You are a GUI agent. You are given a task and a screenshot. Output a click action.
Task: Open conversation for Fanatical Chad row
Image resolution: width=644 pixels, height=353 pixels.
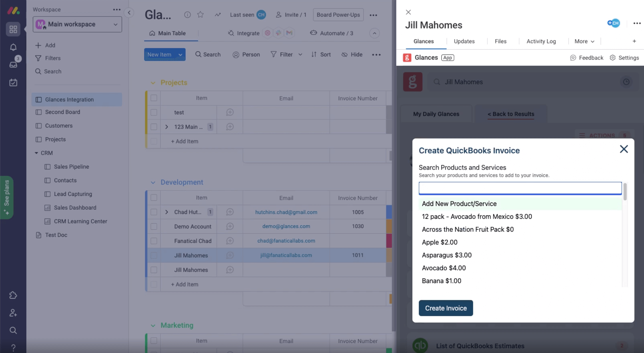coord(230,241)
